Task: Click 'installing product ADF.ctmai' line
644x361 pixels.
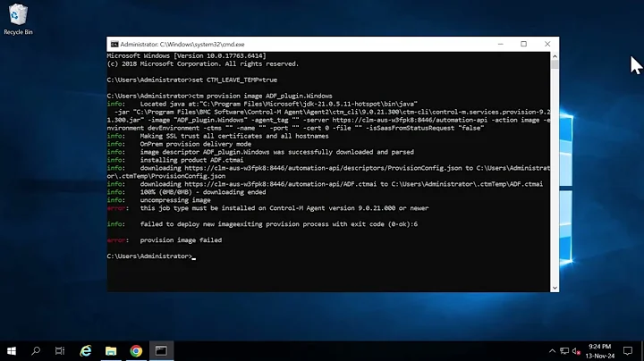Action: tap(175, 160)
